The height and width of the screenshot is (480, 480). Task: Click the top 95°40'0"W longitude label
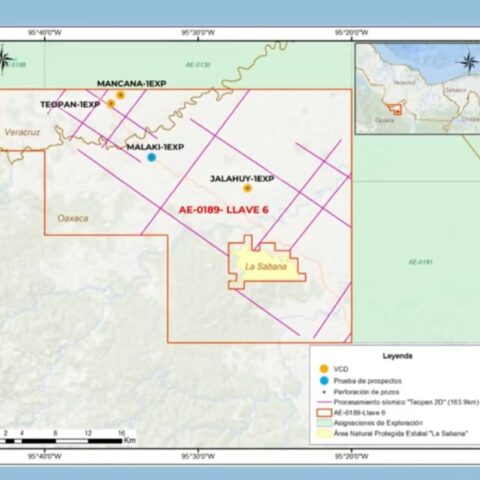pyautogui.click(x=45, y=33)
